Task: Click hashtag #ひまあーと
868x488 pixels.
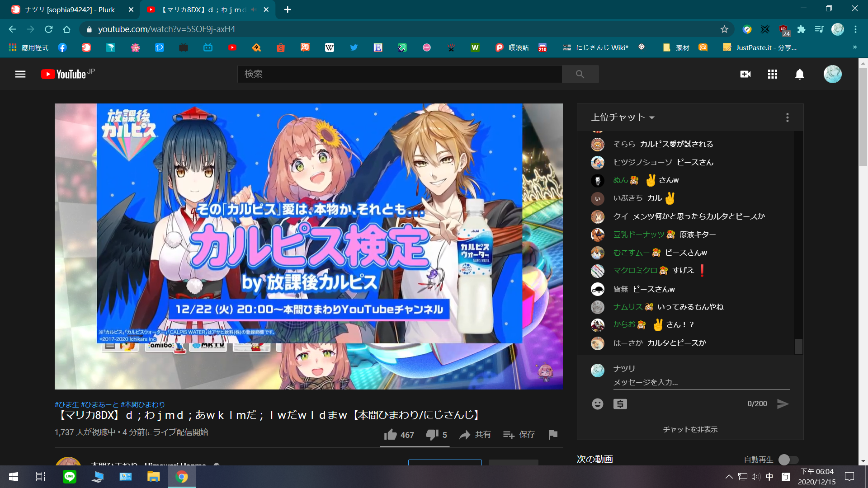Action: [x=99, y=404]
